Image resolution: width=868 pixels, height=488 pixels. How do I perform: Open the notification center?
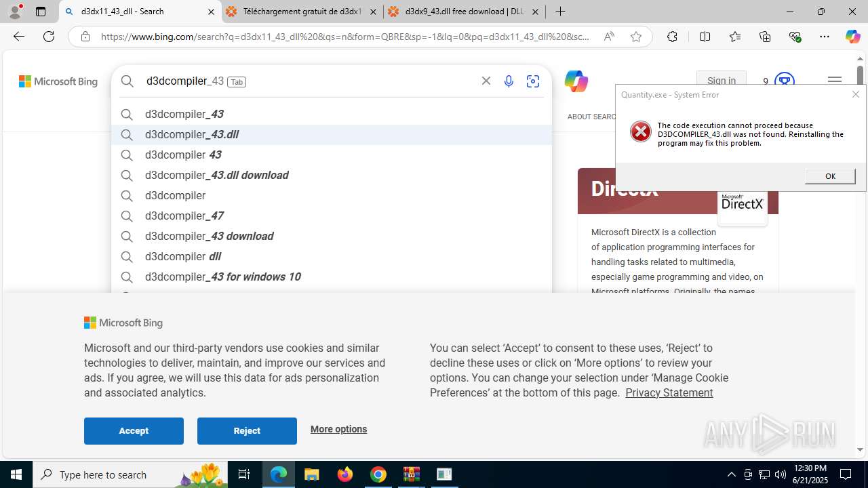click(x=846, y=474)
